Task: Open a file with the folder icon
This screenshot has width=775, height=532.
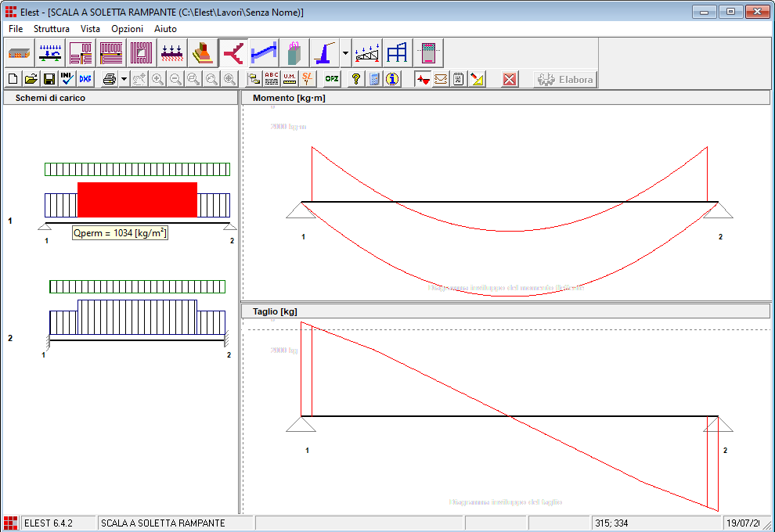Action: (31, 79)
